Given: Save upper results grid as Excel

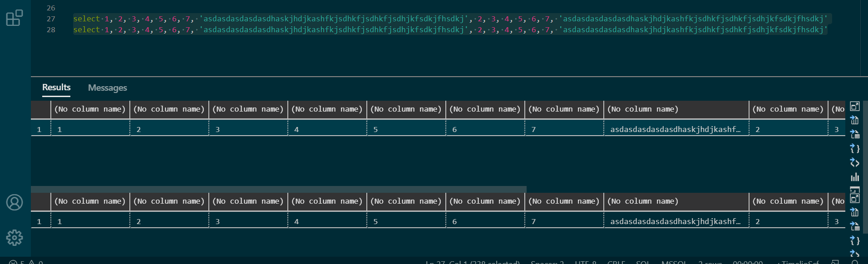Looking at the screenshot, I should (855, 134).
